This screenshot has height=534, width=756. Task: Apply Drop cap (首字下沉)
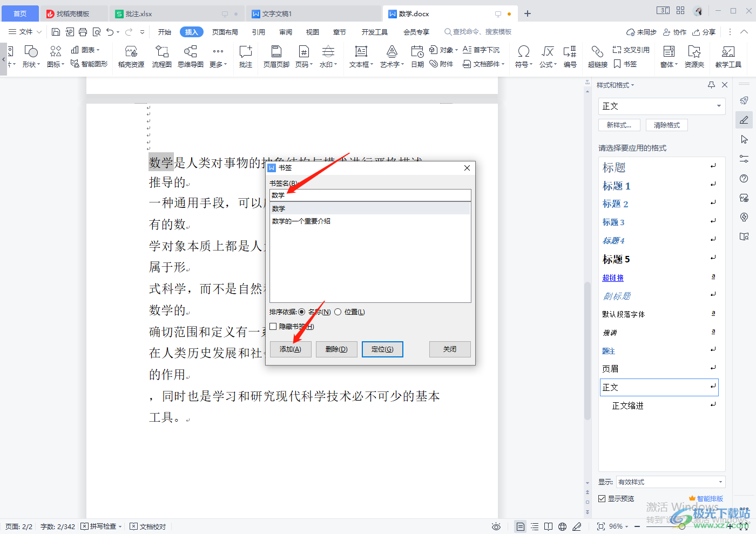(482, 50)
